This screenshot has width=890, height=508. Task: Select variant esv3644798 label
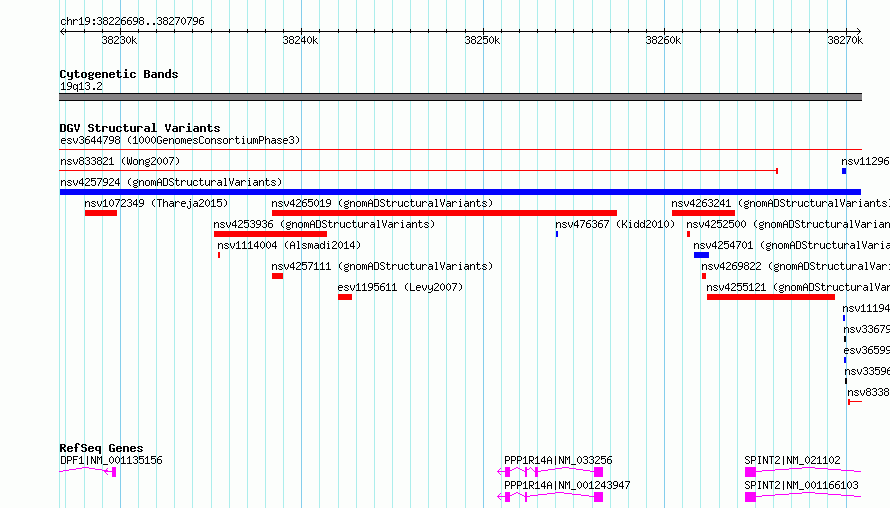pos(180,140)
